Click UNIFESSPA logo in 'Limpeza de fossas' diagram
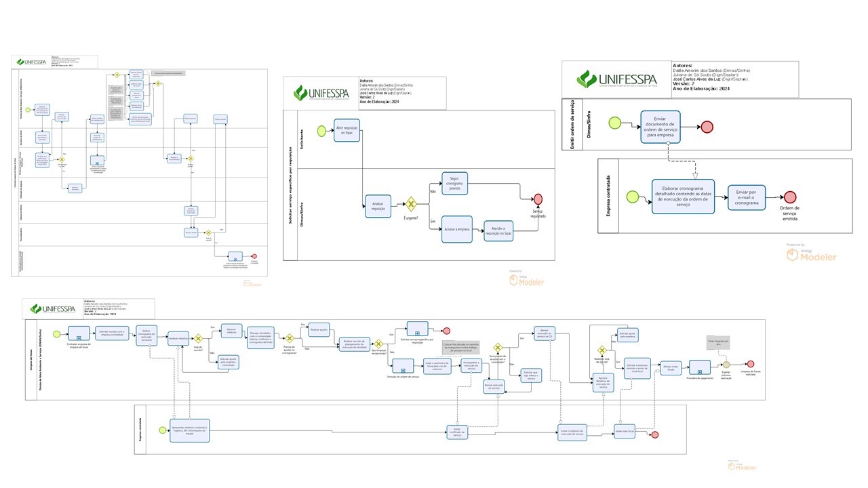The height and width of the screenshot is (488, 868). click(52, 309)
